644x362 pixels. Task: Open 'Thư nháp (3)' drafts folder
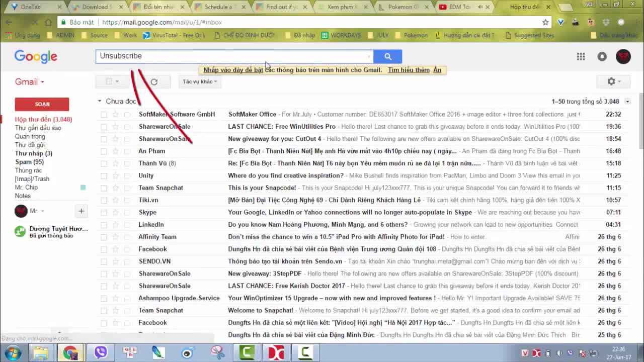(x=34, y=153)
